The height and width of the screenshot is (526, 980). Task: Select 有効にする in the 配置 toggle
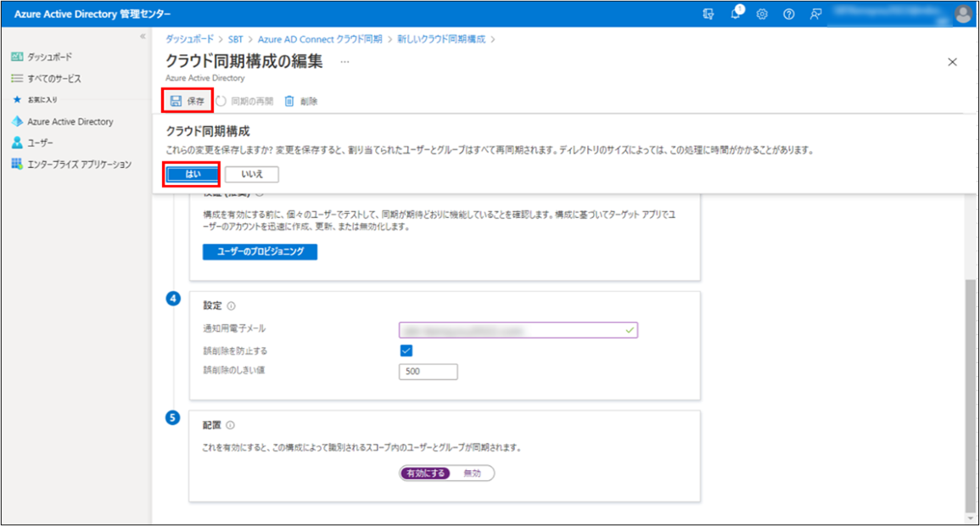[x=425, y=473]
